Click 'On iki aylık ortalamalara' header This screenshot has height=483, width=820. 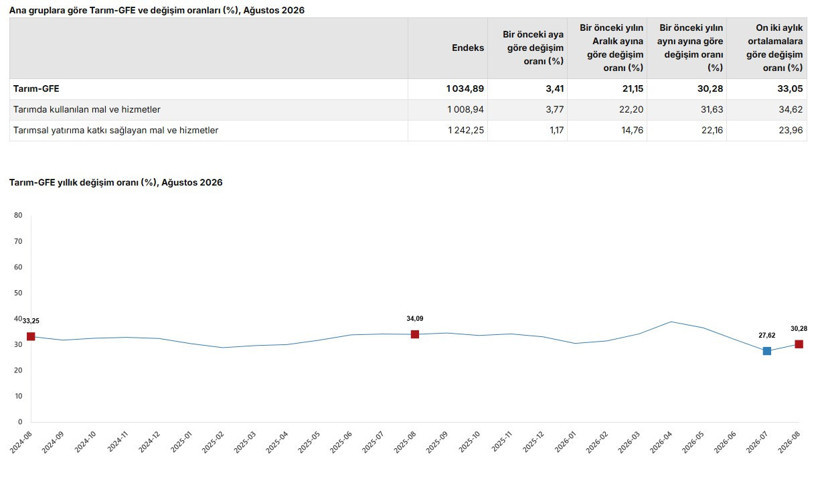pos(775,48)
